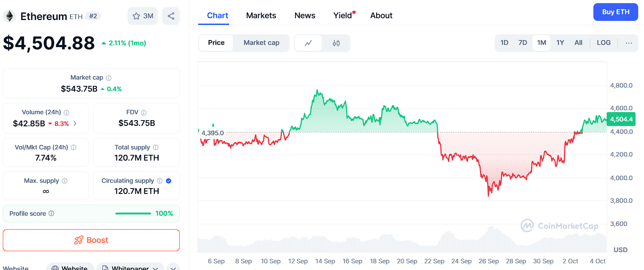
Task: Click the Profile score progress bar
Action: pos(133,214)
